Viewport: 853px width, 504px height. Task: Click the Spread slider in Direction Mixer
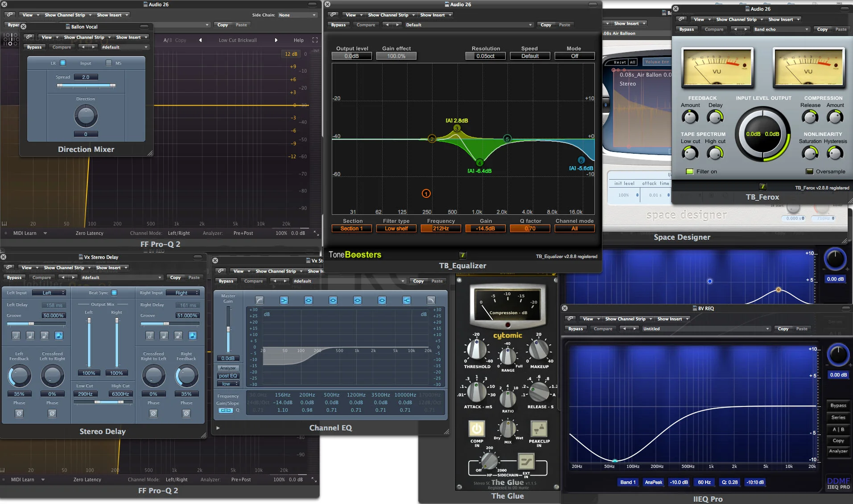(86, 85)
